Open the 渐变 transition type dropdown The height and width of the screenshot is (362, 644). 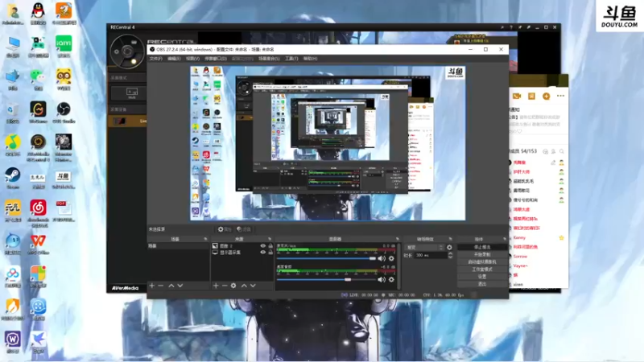[425, 248]
